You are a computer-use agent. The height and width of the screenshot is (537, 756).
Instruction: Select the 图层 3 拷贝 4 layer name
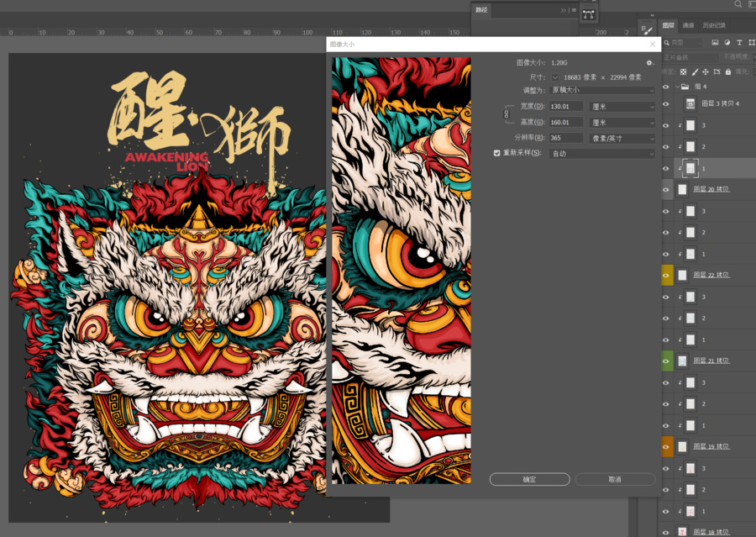[721, 103]
